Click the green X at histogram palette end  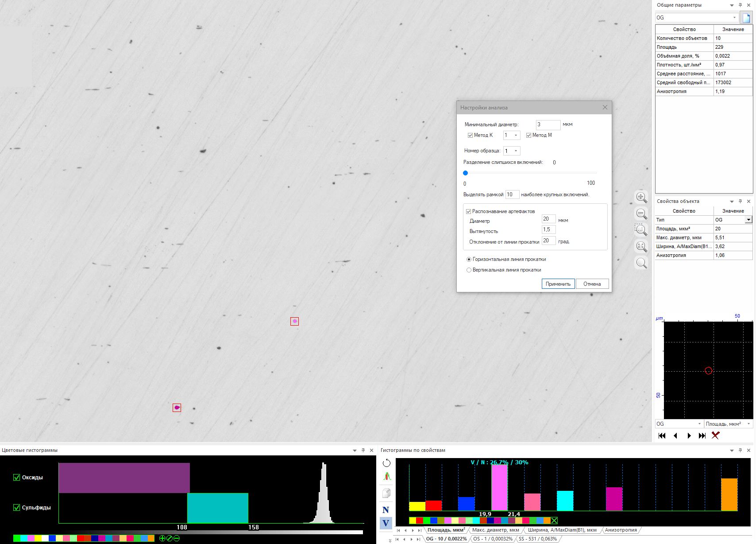pos(554,521)
